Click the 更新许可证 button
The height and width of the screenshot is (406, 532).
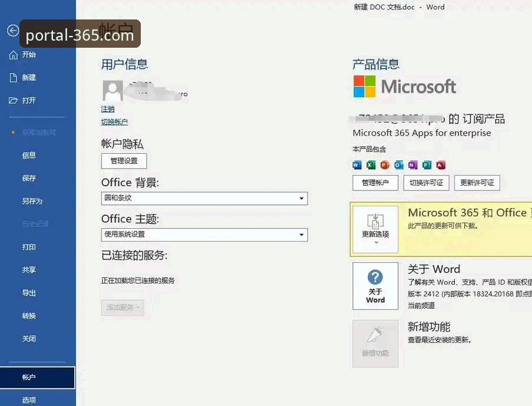477,183
